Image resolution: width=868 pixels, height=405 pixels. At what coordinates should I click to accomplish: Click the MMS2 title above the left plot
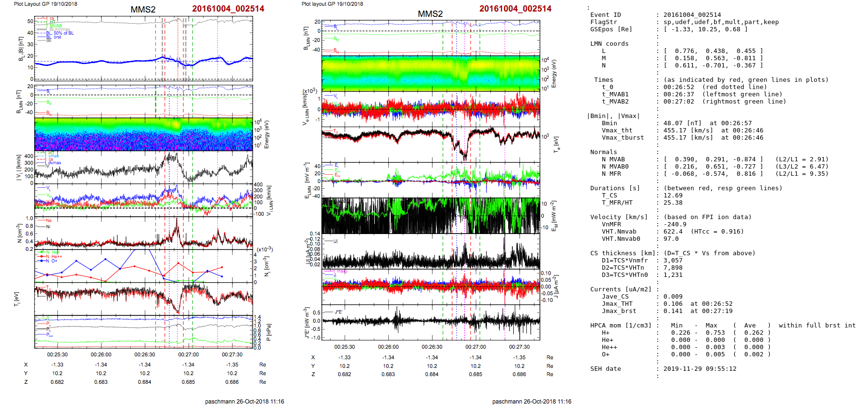pos(143,10)
